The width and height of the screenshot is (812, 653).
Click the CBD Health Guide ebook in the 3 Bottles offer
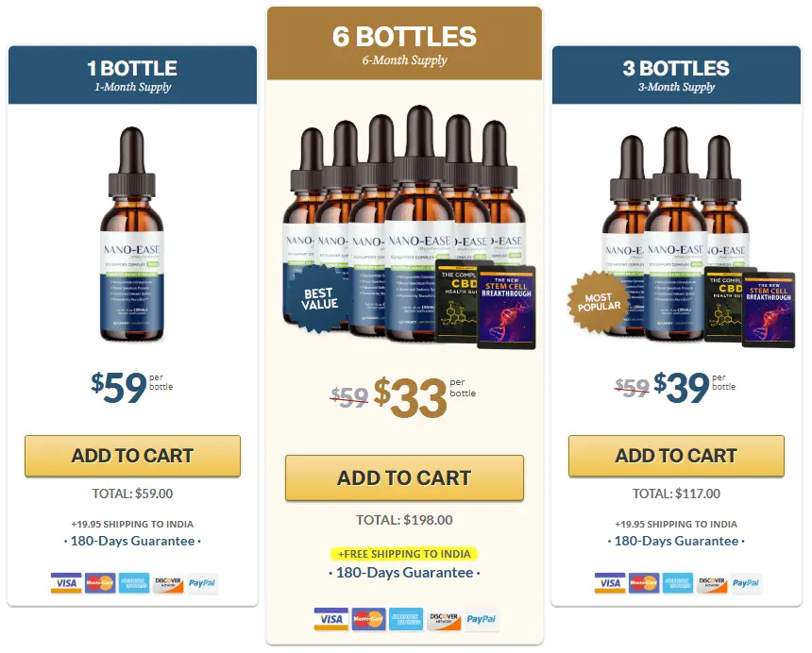(x=724, y=306)
